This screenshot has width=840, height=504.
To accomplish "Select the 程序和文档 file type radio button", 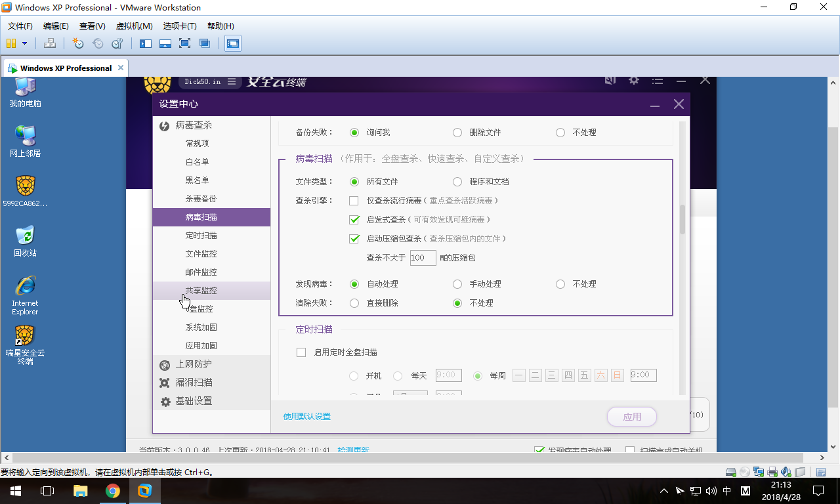I will (x=457, y=182).
